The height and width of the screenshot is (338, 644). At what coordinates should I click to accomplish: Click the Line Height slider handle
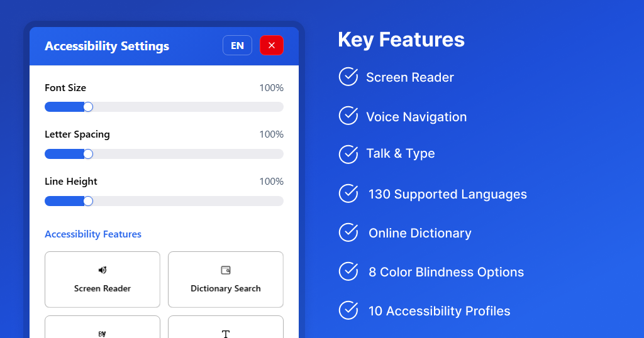pos(88,201)
